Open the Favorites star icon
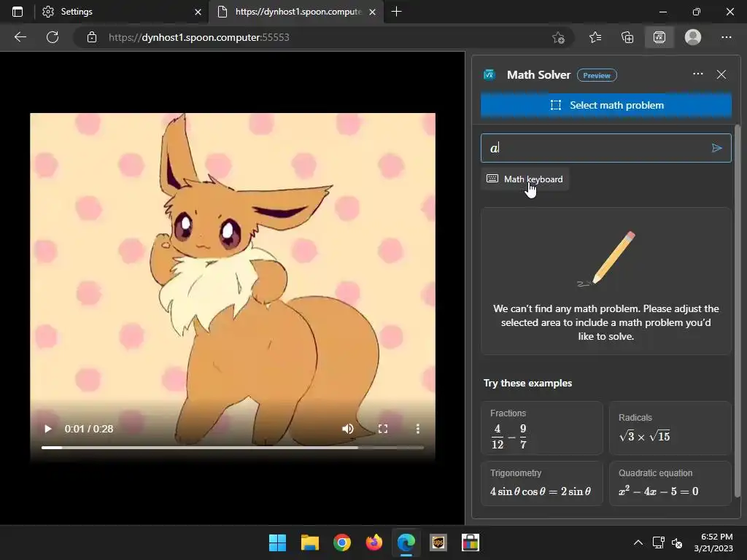The width and height of the screenshot is (747, 560). [x=595, y=37]
